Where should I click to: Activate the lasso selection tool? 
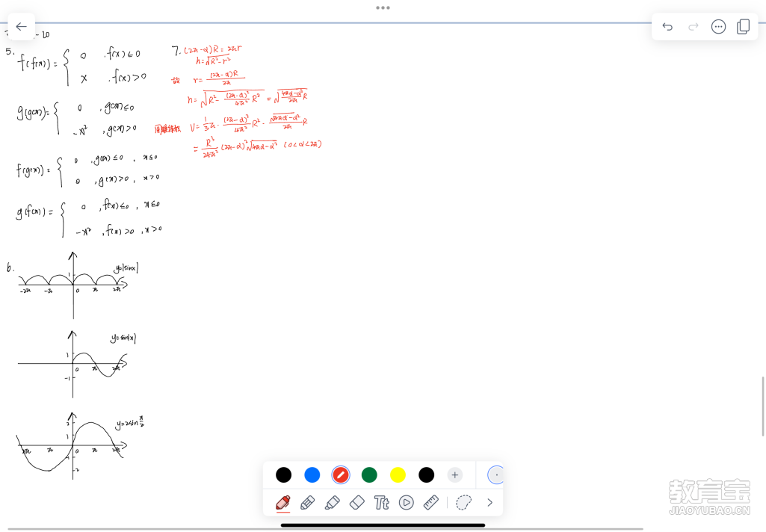click(463, 503)
